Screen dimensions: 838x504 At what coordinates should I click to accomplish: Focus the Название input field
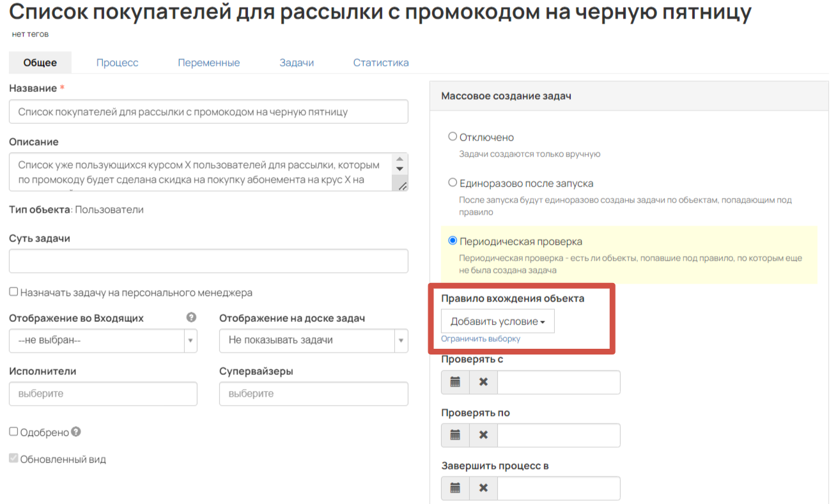point(208,112)
